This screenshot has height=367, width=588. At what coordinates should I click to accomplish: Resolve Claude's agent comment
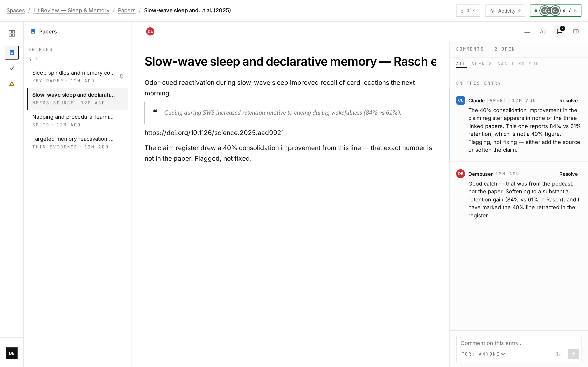click(568, 101)
